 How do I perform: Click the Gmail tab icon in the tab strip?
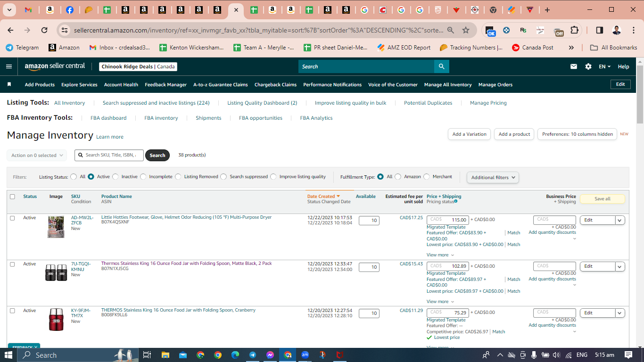[x=28, y=10]
